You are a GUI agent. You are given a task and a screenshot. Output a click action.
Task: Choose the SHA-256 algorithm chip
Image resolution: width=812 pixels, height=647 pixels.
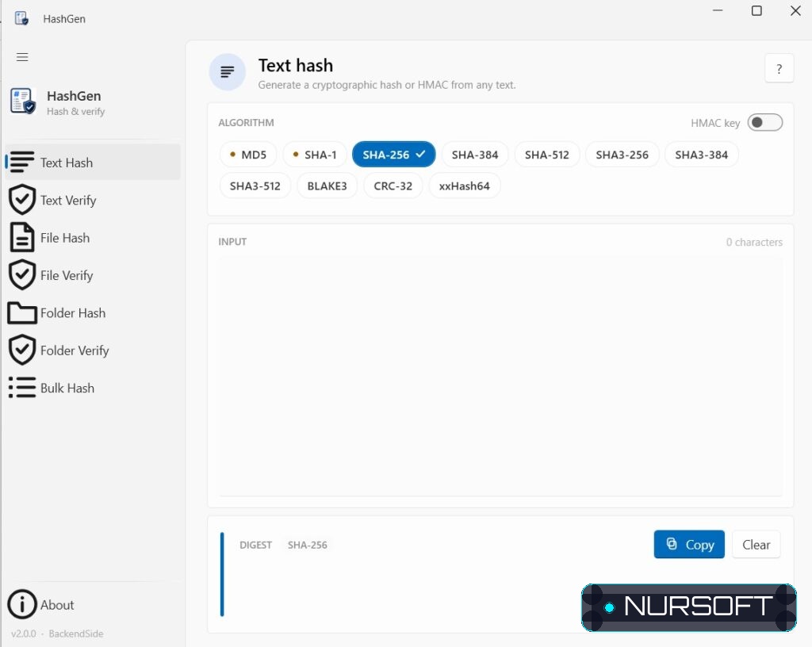(393, 155)
